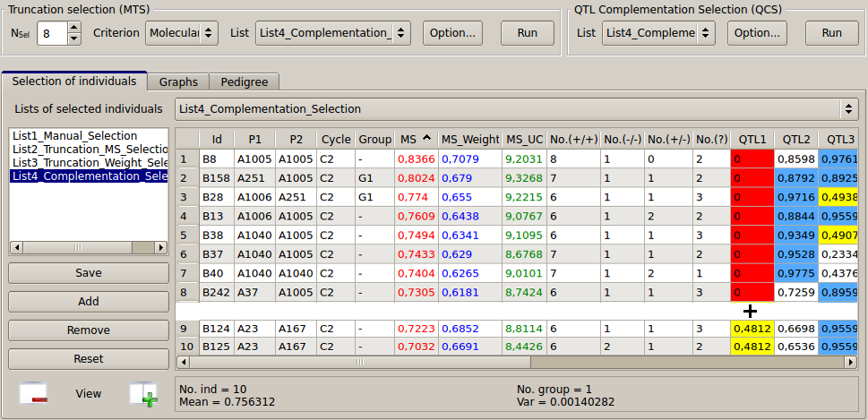The width and height of the screenshot is (868, 420).
Task: Open the MTS List dropdown
Action: (332, 33)
